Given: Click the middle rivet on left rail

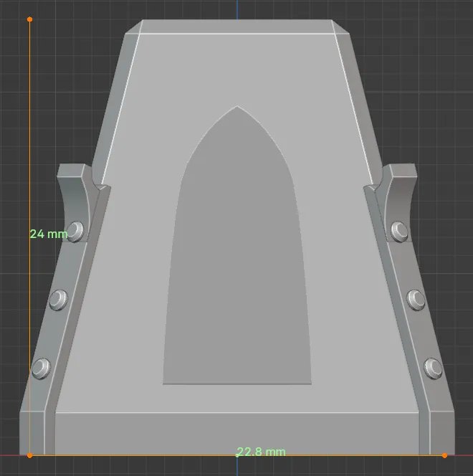Looking at the screenshot, I should click(59, 297).
